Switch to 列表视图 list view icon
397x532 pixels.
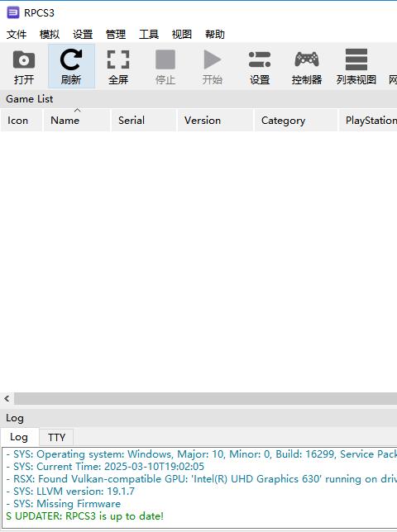(x=356, y=66)
